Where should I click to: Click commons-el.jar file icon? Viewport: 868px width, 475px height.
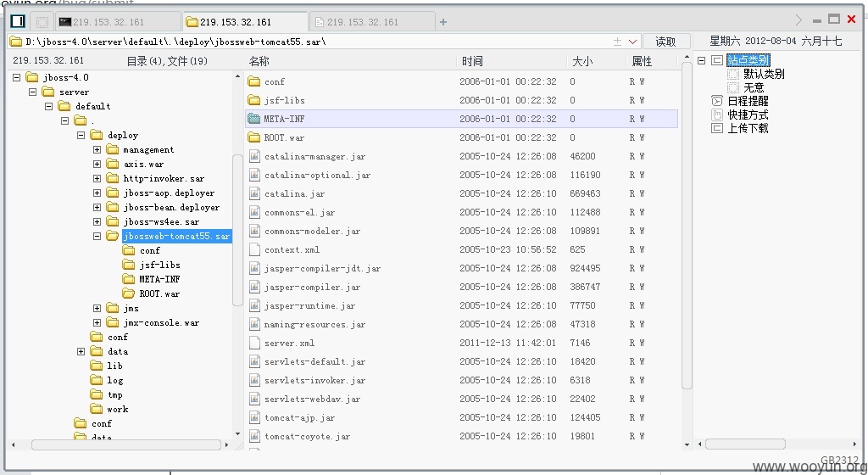[x=254, y=212]
